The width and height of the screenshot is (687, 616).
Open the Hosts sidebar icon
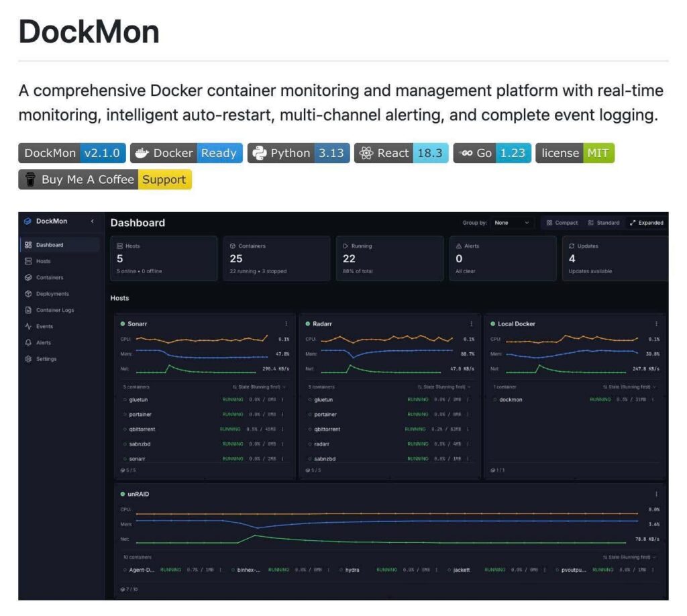(28, 261)
